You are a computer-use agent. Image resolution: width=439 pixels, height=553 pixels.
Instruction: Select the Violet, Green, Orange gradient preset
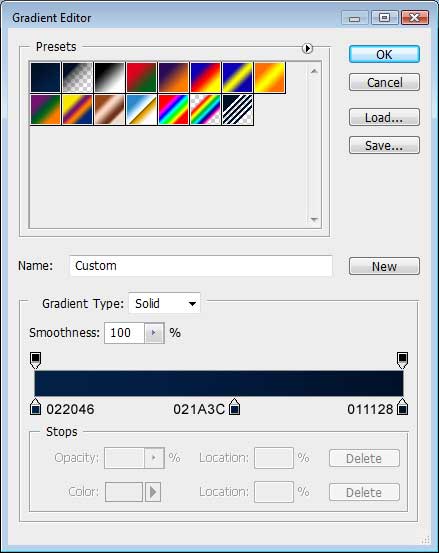45,109
